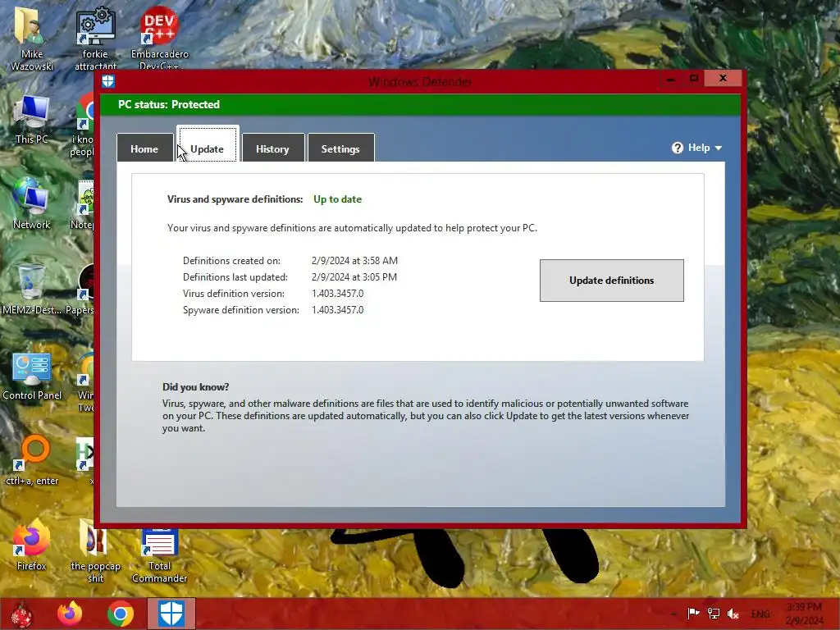This screenshot has width=840, height=630.
Task: Click the Definitions created on label
Action: [x=231, y=261]
